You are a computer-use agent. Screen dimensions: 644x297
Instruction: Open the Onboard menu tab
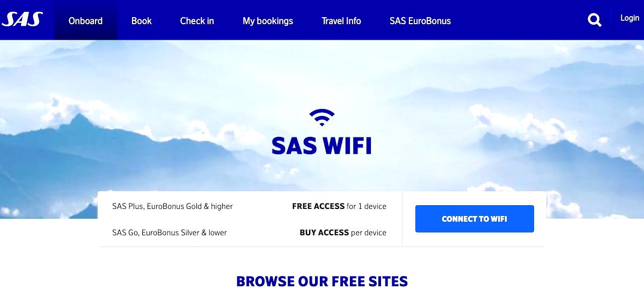[x=85, y=20]
